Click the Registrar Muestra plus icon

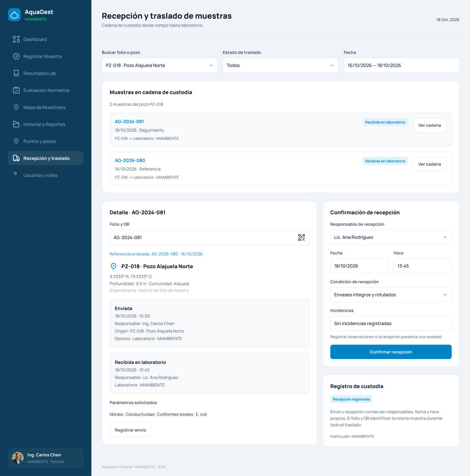[16, 56]
